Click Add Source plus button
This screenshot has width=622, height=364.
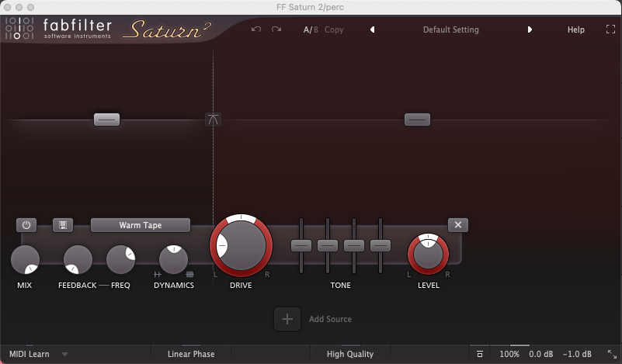[x=287, y=319]
